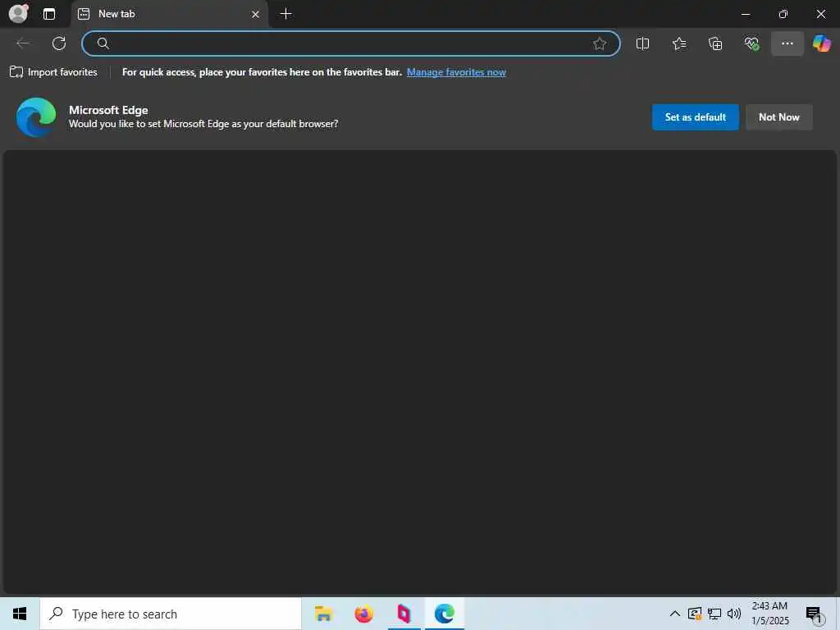The height and width of the screenshot is (630, 840).
Task: Open Manage favorites now link
Action: click(x=456, y=72)
